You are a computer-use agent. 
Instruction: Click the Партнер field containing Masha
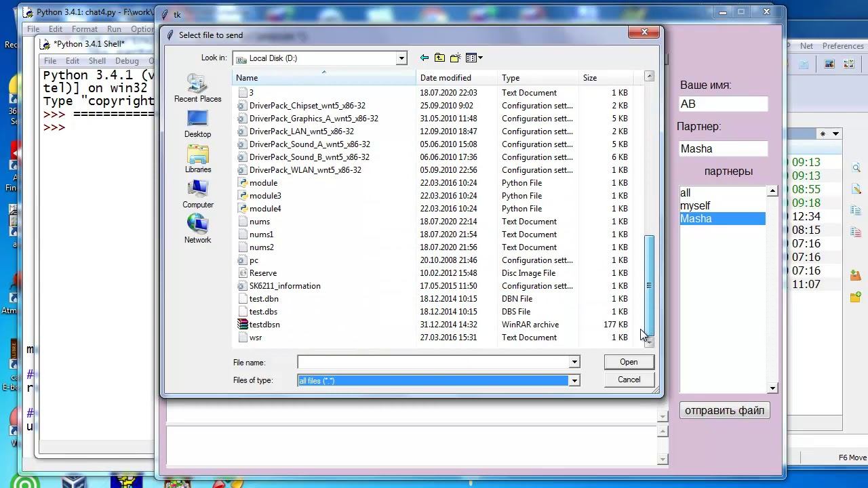[x=724, y=148]
